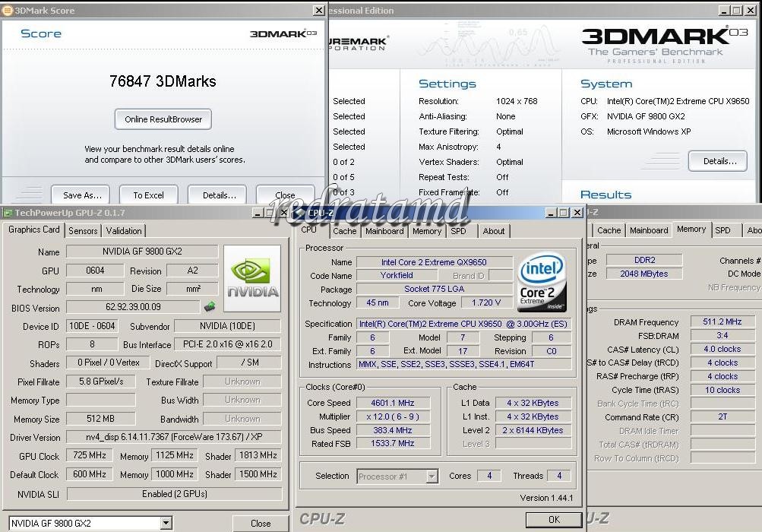Viewport: 762px width, 532px height.
Task: Click 3DMark Score window title icon
Action: pos(8,10)
